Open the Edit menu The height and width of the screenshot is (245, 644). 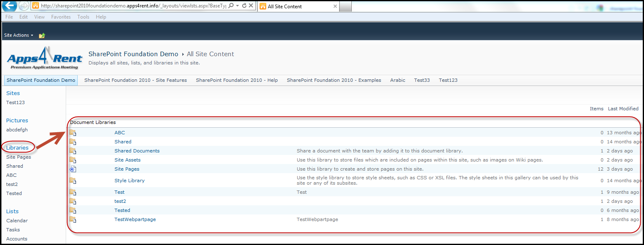pos(24,17)
